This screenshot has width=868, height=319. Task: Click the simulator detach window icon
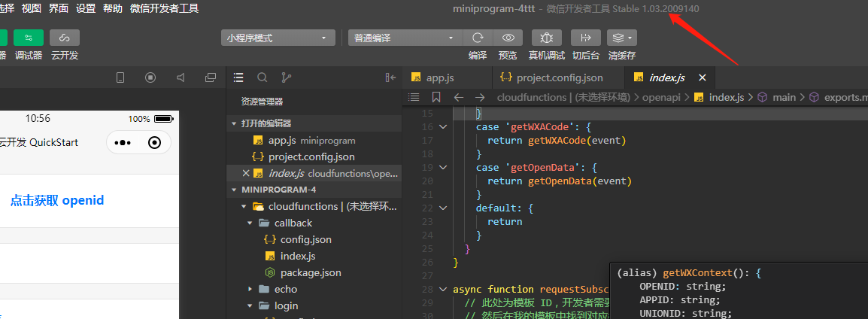(x=211, y=77)
